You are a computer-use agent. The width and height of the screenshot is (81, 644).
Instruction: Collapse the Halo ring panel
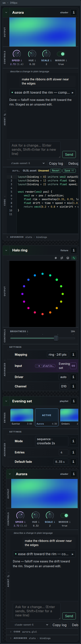tap(6, 250)
